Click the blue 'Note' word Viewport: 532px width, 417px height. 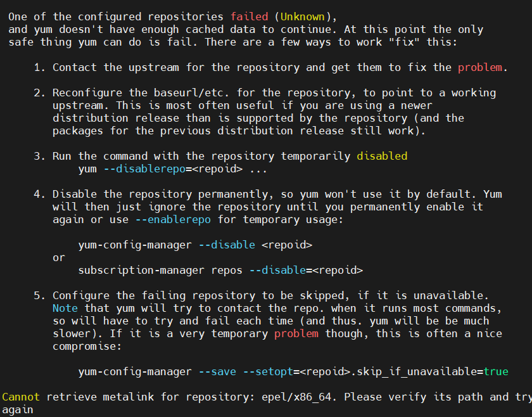pyautogui.click(x=65, y=309)
